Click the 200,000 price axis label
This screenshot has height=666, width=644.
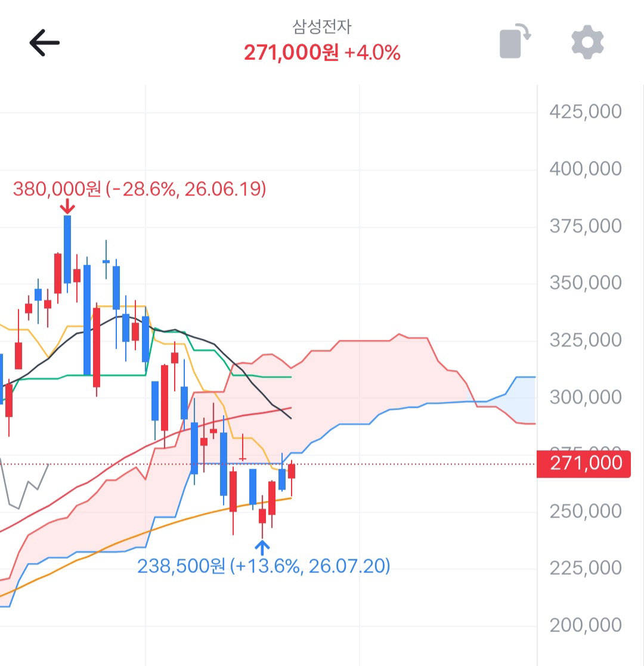click(x=586, y=625)
